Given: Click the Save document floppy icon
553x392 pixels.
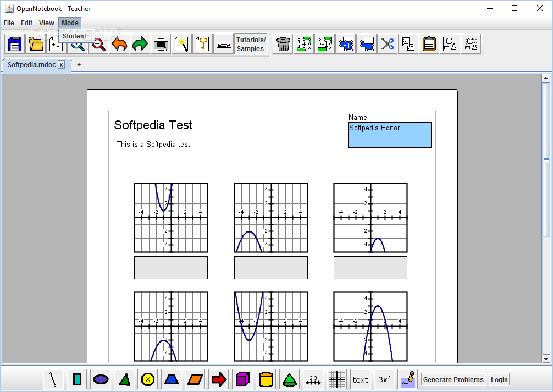Looking at the screenshot, I should pyautogui.click(x=15, y=44).
